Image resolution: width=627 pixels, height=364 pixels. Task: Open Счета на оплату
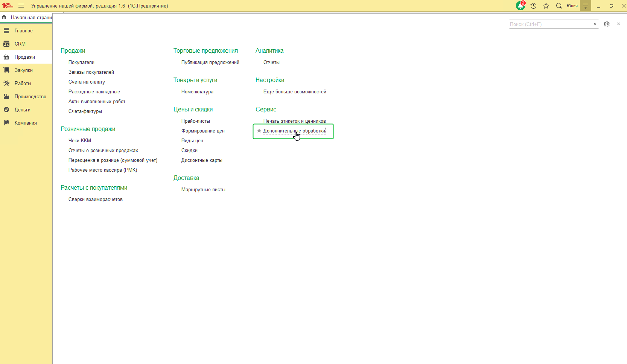coord(87,82)
